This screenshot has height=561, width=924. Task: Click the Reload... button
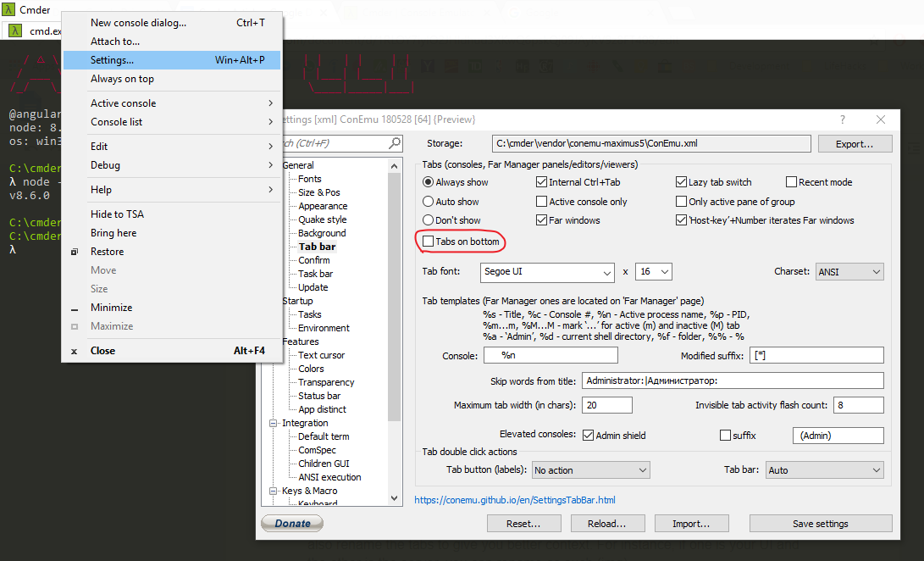pos(607,524)
